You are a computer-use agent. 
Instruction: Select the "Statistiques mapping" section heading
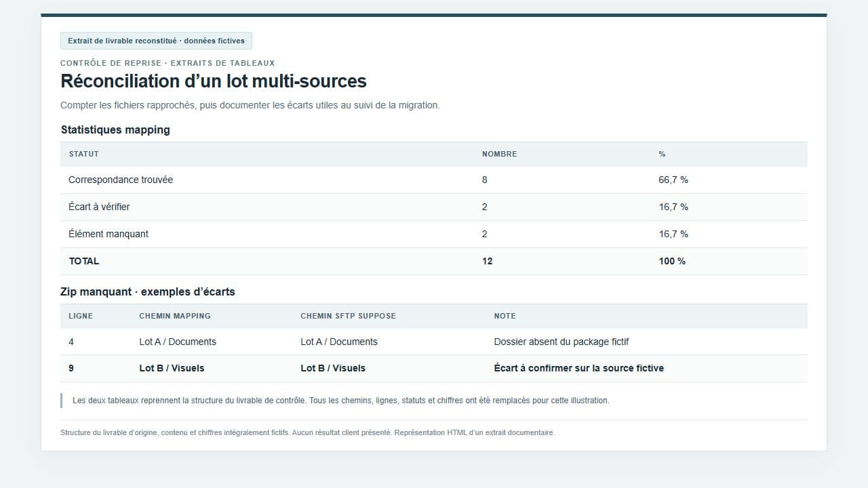click(x=115, y=129)
